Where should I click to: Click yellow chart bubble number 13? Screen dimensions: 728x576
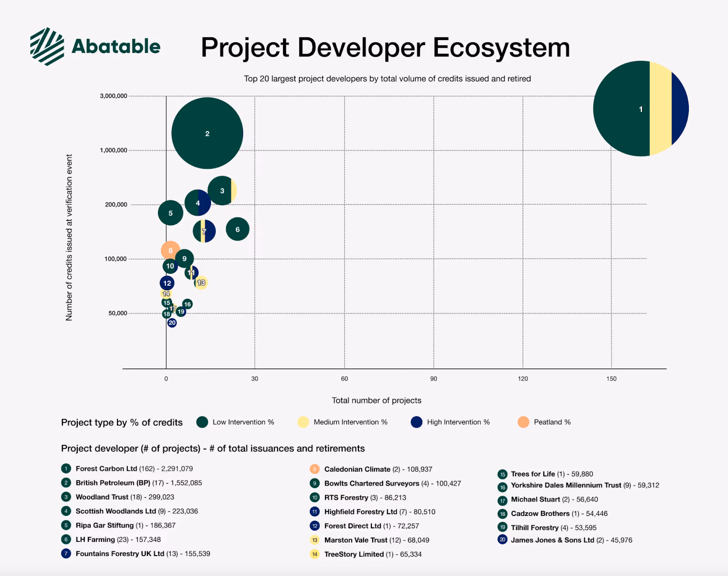201,283
